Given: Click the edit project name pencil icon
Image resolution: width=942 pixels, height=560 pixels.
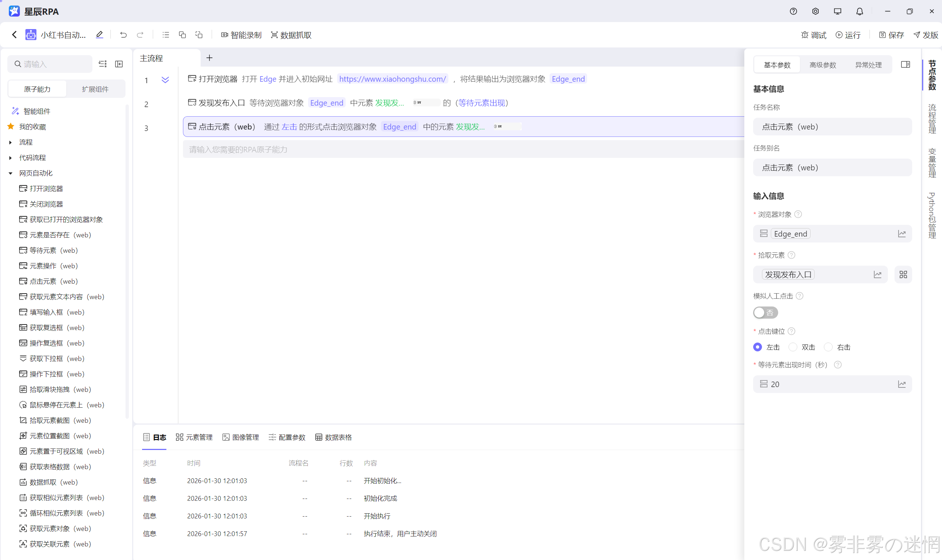Looking at the screenshot, I should coord(99,35).
